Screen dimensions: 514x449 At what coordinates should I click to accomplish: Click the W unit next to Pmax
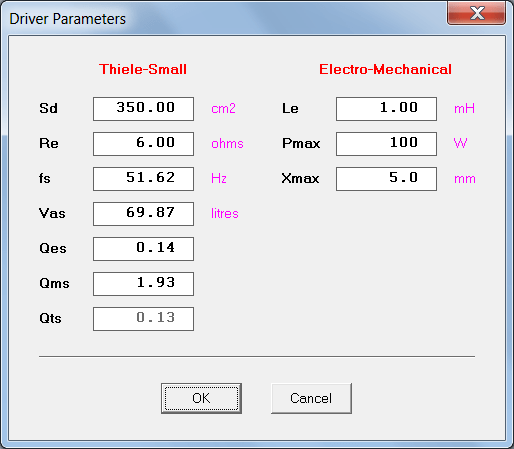[x=460, y=143]
